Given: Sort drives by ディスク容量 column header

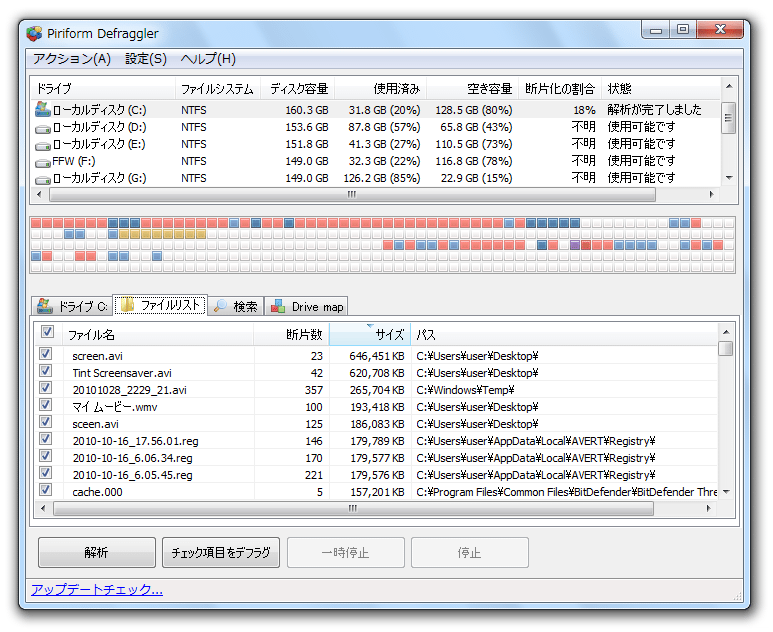Looking at the screenshot, I should [x=298, y=89].
